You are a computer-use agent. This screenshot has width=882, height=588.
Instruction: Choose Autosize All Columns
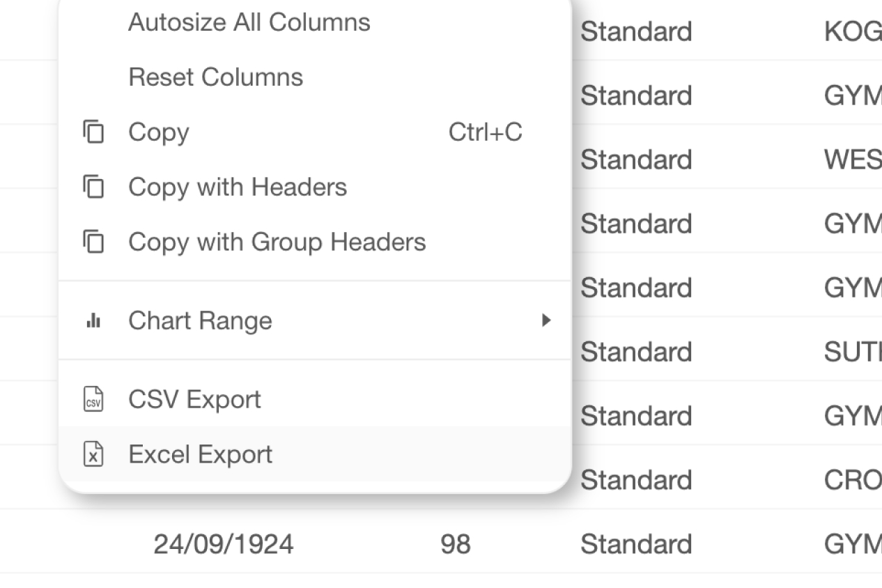249,22
